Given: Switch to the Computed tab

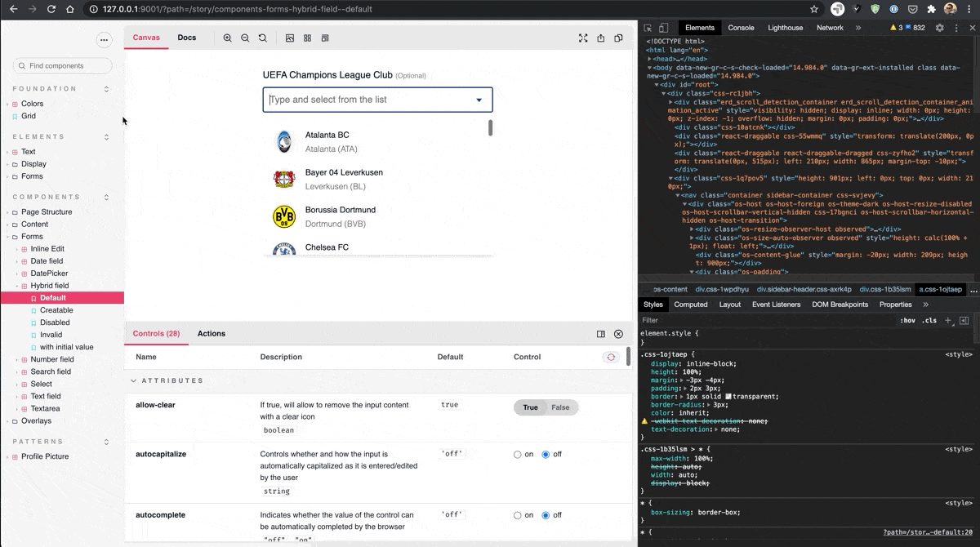Looking at the screenshot, I should pyautogui.click(x=691, y=305).
